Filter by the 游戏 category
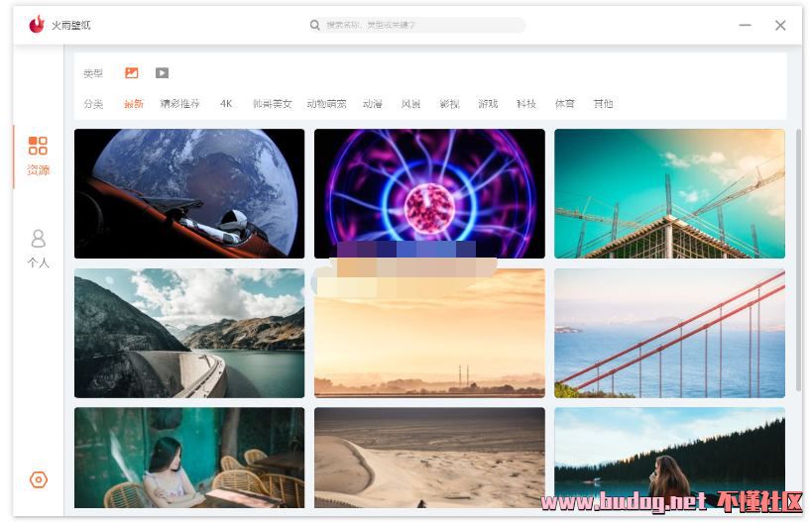 [x=488, y=104]
